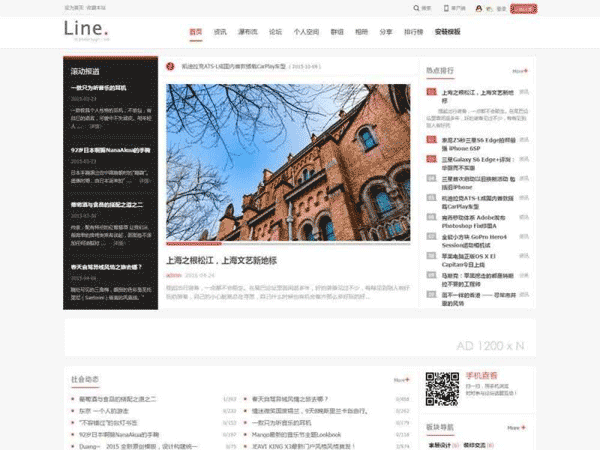
Task: Click the red bullet beside 东京 一个人的旅途
Action: 73,411
